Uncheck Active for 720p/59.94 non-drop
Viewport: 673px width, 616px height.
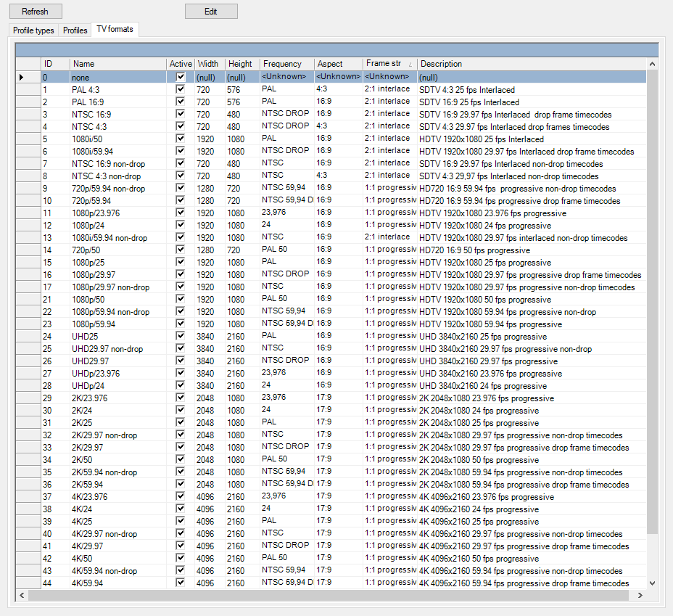pyautogui.click(x=181, y=188)
